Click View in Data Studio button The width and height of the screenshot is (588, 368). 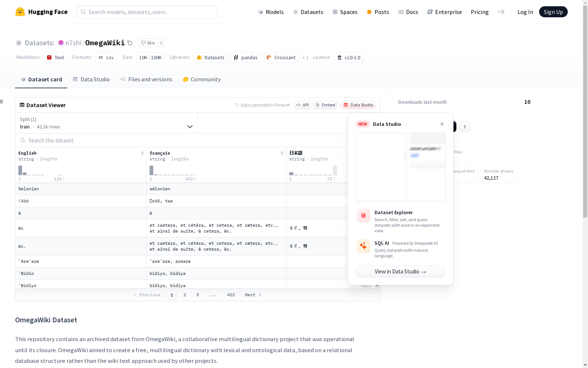tap(401, 272)
